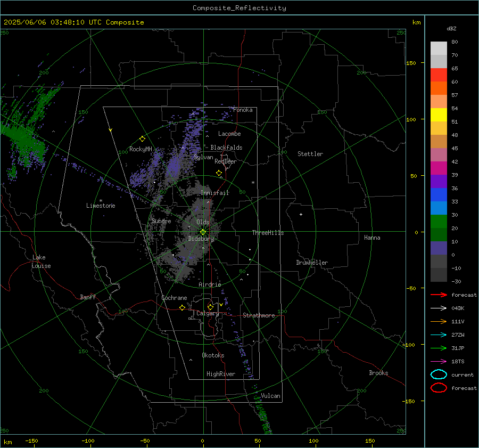The height and width of the screenshot is (448, 479).
Task: Click the Composite_Reflectivity title text
Action: coord(239,8)
